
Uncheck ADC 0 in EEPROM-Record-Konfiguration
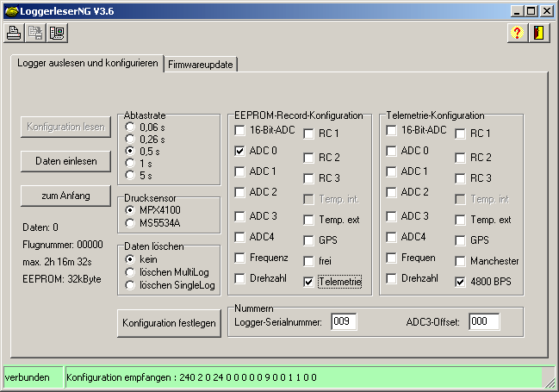(240, 150)
